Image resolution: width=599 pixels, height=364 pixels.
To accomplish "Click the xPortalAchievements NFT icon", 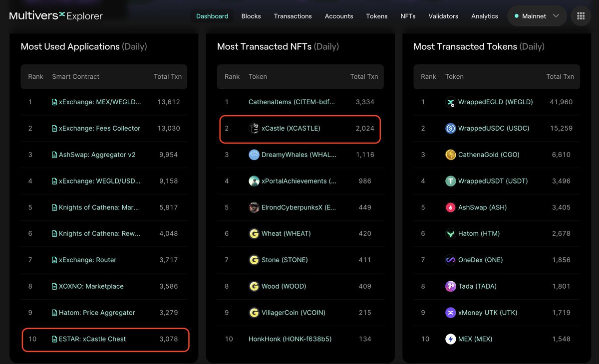I will [254, 181].
